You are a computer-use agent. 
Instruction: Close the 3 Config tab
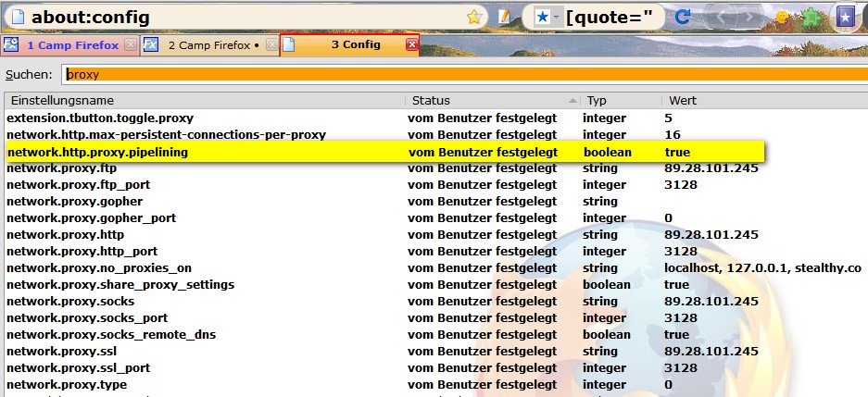coord(412,44)
